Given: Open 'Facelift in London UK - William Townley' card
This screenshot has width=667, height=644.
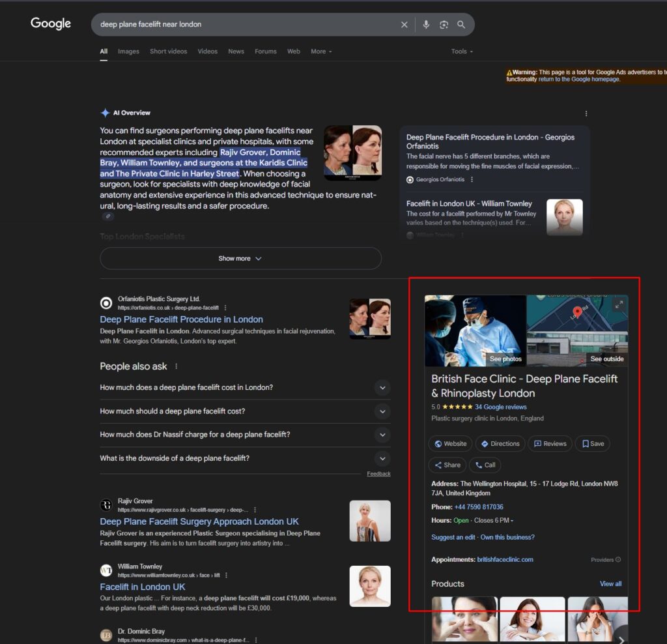Looking at the screenshot, I should tap(469, 204).
